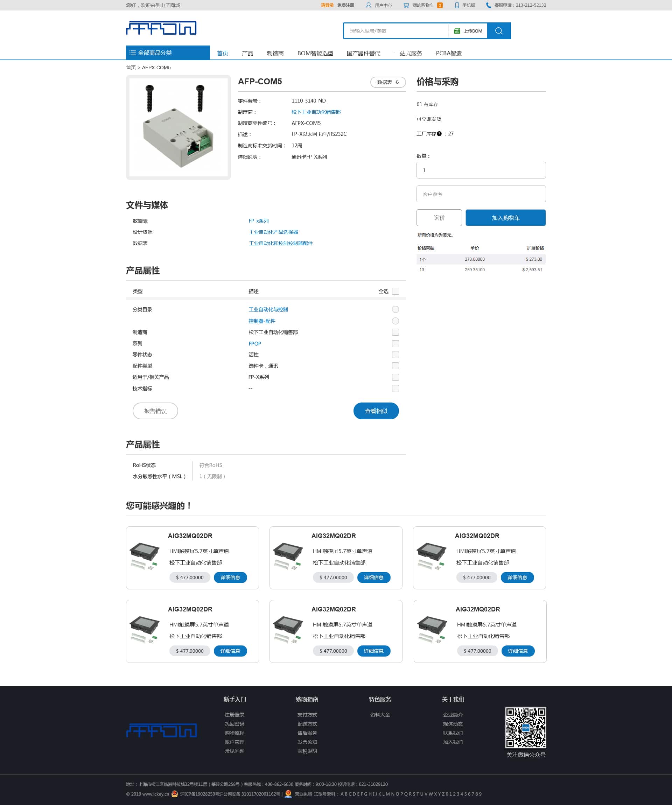Open the mobile version phone icon

tap(456, 5)
